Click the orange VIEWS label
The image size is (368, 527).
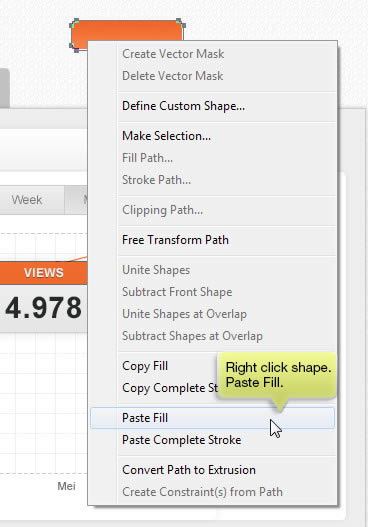(44, 273)
